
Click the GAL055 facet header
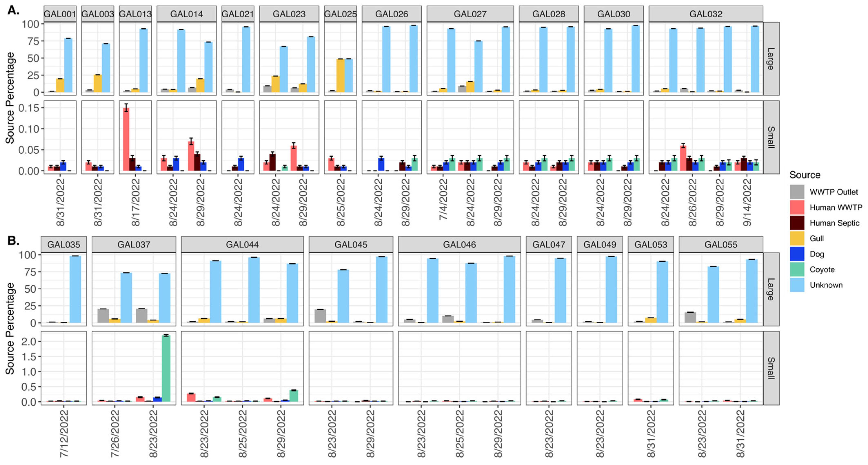pos(721,244)
